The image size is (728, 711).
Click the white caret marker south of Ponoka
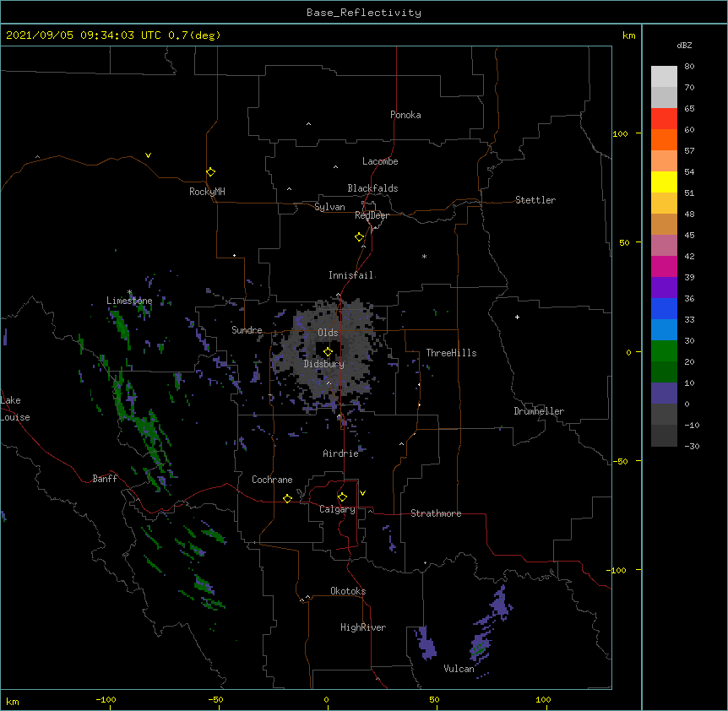[x=308, y=124]
